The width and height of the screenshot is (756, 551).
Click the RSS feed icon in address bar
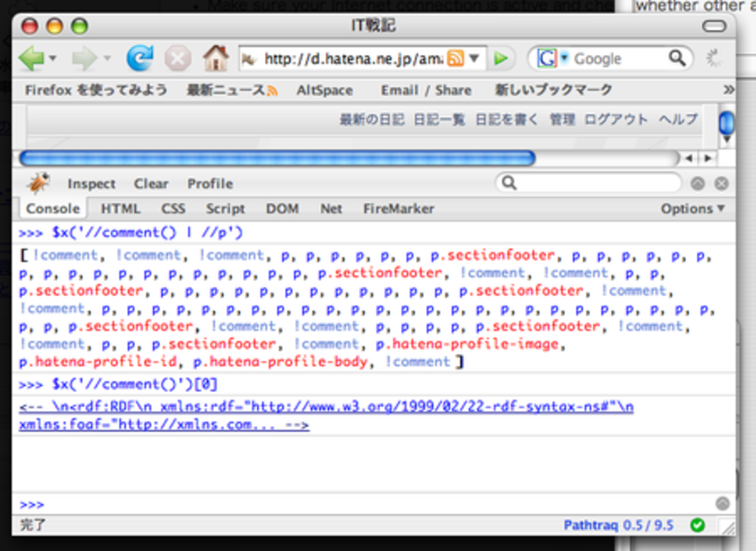(x=456, y=58)
